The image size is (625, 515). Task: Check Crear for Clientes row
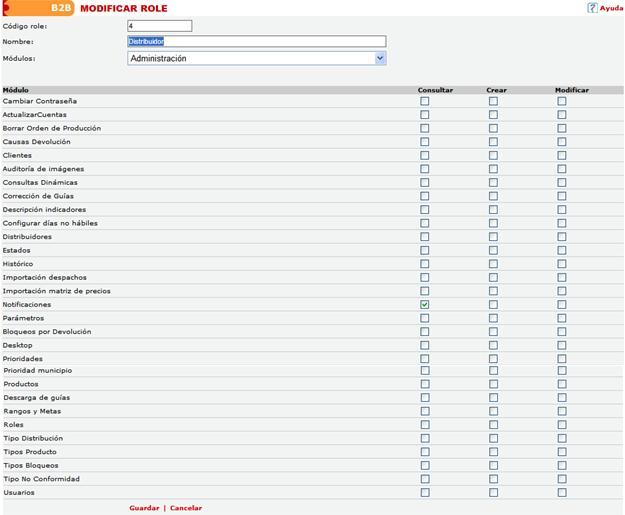pos(493,155)
